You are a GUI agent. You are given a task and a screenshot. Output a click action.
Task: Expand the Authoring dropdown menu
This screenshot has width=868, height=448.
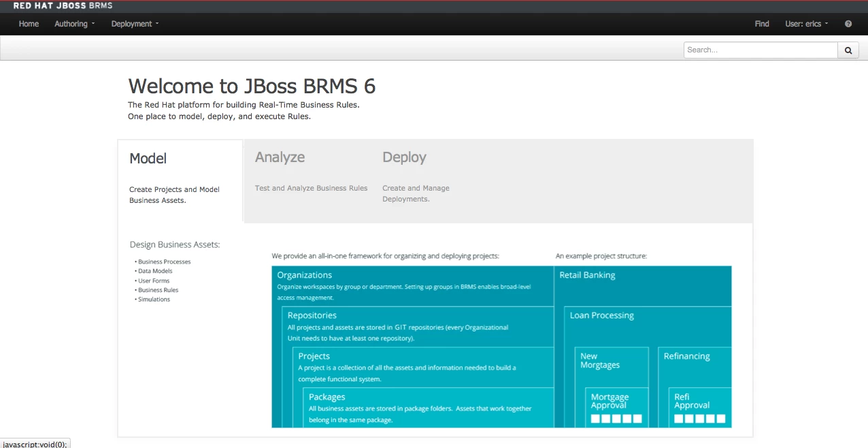point(75,24)
